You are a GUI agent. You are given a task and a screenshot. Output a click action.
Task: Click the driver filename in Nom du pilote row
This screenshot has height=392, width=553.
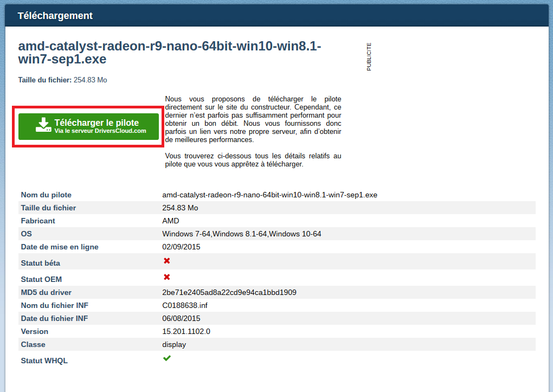(269, 195)
